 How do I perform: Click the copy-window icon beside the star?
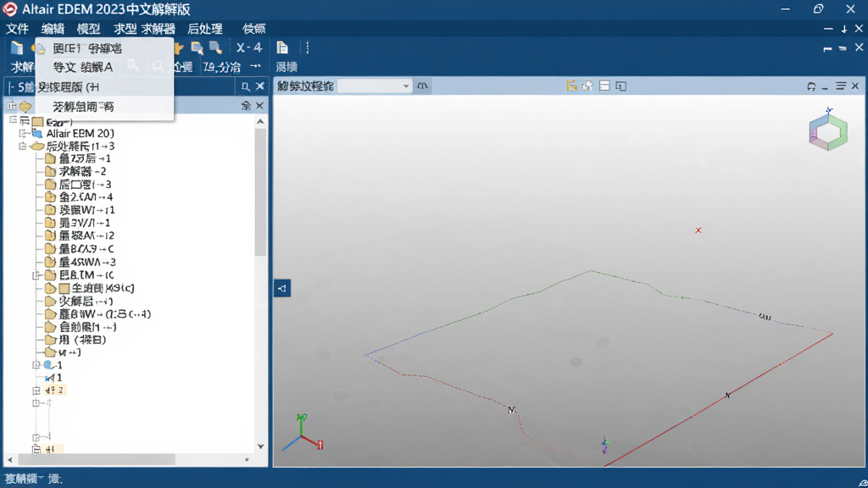(x=197, y=48)
